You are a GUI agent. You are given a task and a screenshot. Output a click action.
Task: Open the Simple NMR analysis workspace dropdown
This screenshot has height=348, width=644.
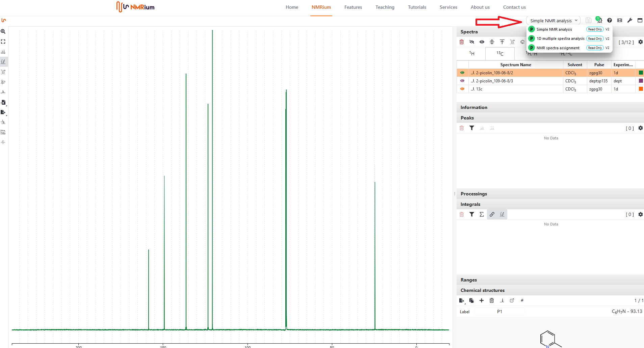(x=553, y=21)
